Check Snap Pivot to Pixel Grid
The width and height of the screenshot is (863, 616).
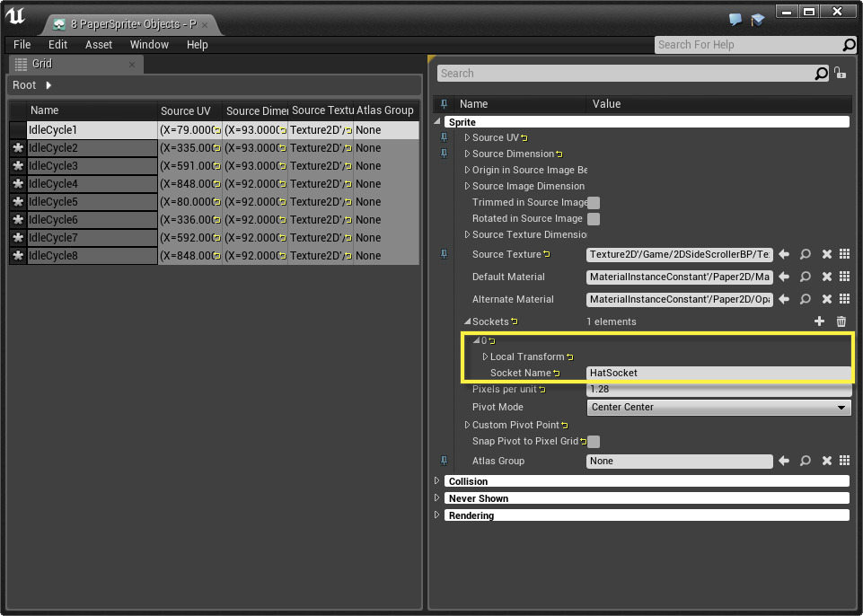pos(594,442)
